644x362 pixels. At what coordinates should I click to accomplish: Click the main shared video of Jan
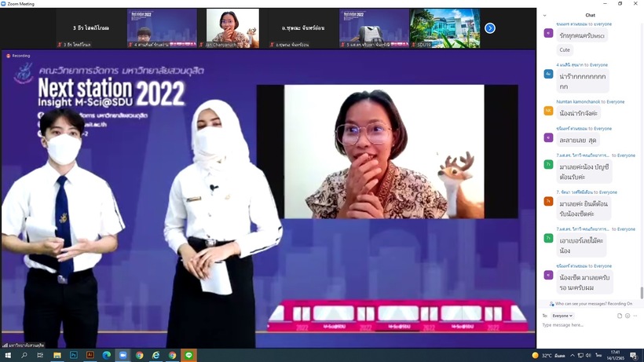pyautogui.click(x=384, y=152)
